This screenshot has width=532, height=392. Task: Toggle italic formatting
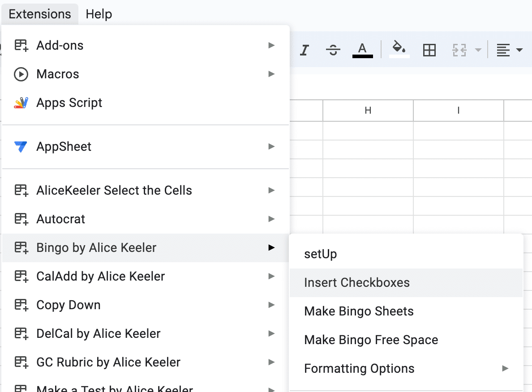point(304,50)
